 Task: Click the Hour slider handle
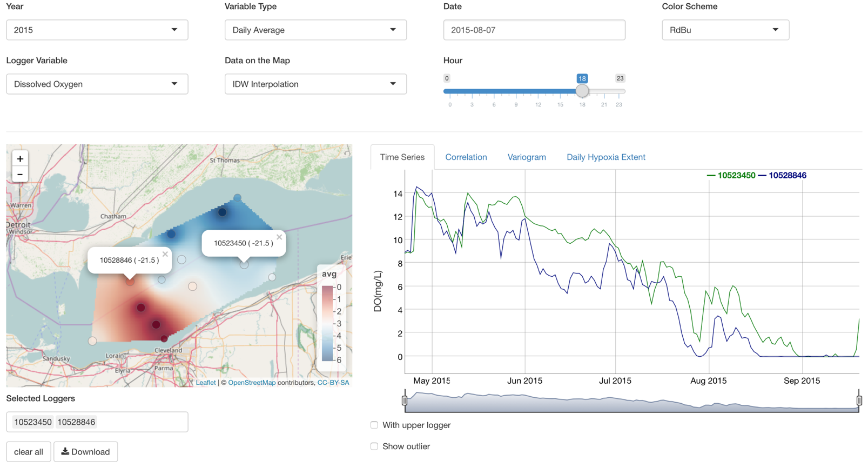pyautogui.click(x=582, y=91)
